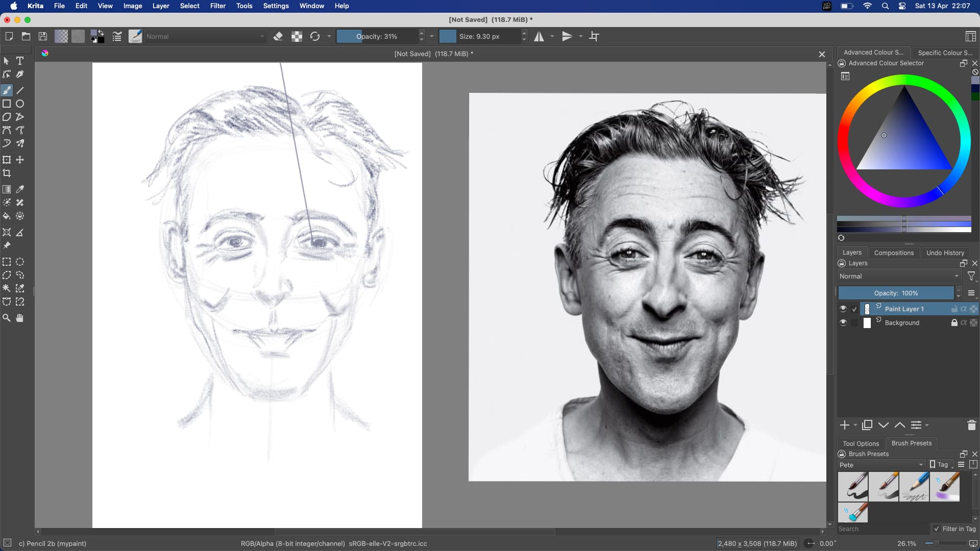Select the Gradient tool

pos(7,189)
